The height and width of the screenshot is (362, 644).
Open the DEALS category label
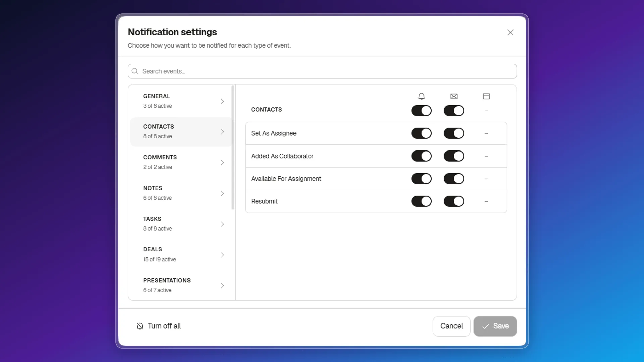pyautogui.click(x=152, y=249)
